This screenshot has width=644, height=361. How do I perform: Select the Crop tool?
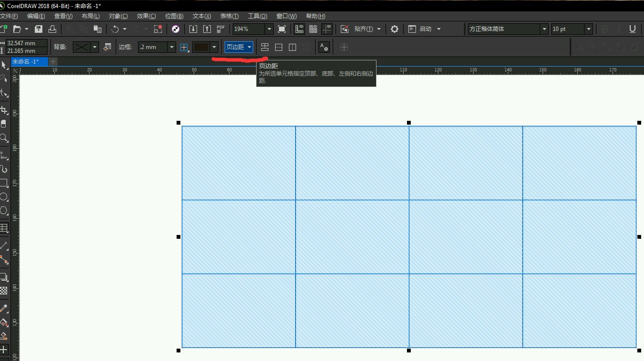(x=4, y=110)
